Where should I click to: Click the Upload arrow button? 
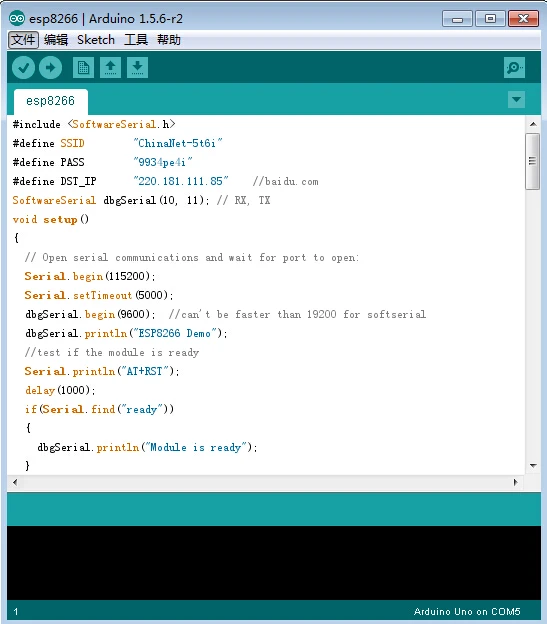[51, 67]
